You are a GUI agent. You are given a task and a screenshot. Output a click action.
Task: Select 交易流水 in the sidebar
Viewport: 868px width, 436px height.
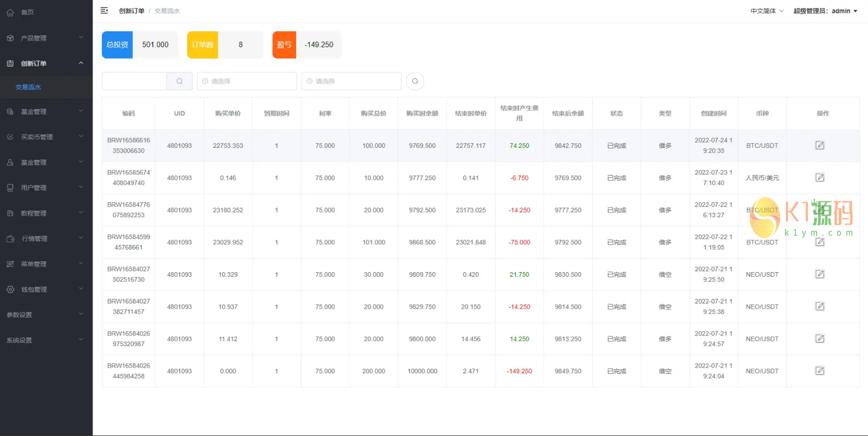pos(28,87)
